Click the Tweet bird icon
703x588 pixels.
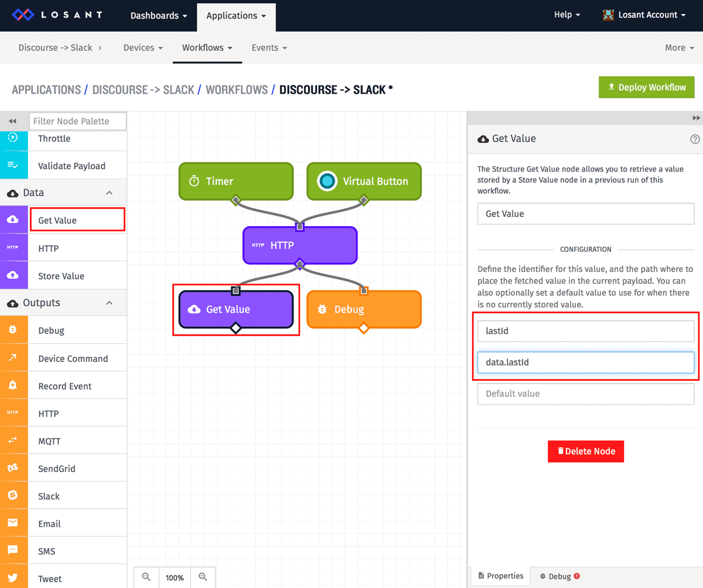point(13,578)
